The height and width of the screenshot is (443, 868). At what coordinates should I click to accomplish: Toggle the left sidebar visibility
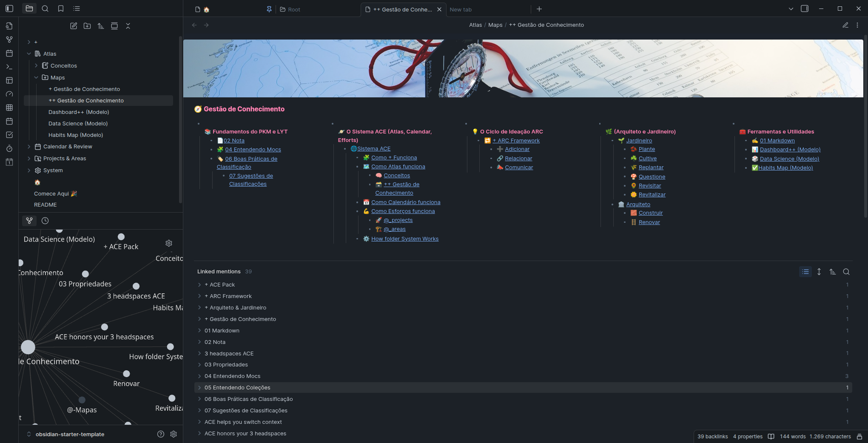tap(9, 9)
